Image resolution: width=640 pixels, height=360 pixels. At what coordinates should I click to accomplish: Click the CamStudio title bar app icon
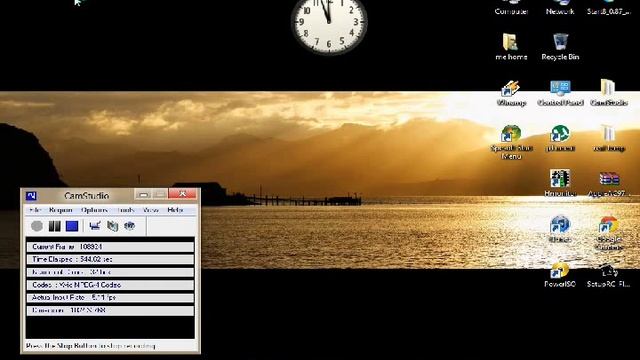[x=31, y=196]
